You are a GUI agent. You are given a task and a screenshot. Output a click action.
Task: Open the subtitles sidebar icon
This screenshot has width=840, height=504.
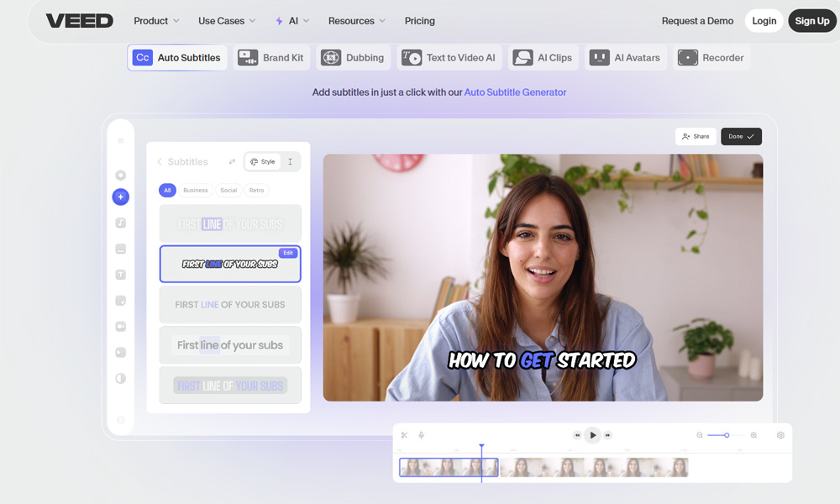120,249
